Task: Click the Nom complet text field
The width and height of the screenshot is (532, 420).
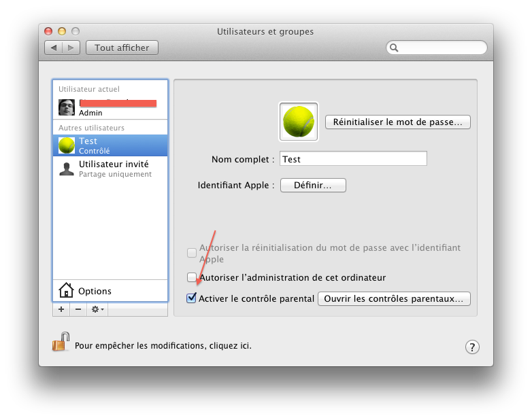Action: (x=353, y=159)
